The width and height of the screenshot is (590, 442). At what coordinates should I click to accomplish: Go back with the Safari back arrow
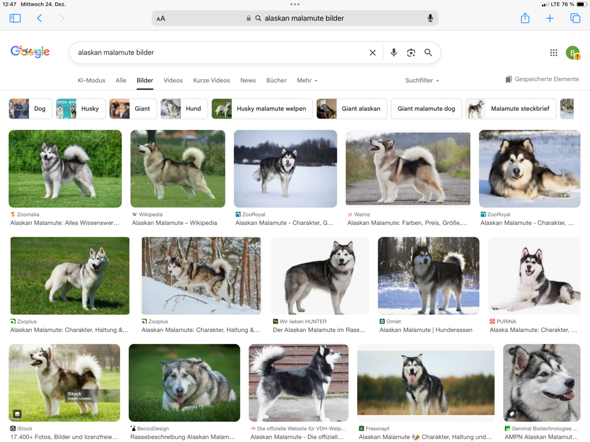40,18
